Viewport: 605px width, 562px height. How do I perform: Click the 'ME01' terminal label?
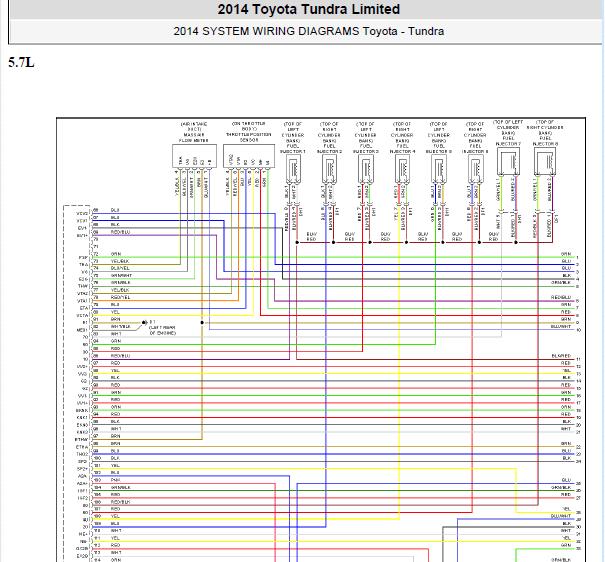click(x=82, y=330)
